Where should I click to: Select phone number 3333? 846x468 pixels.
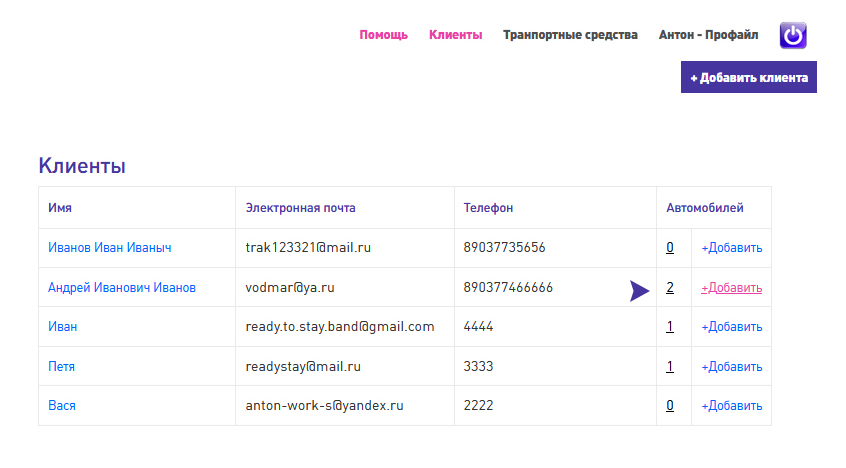tap(479, 367)
